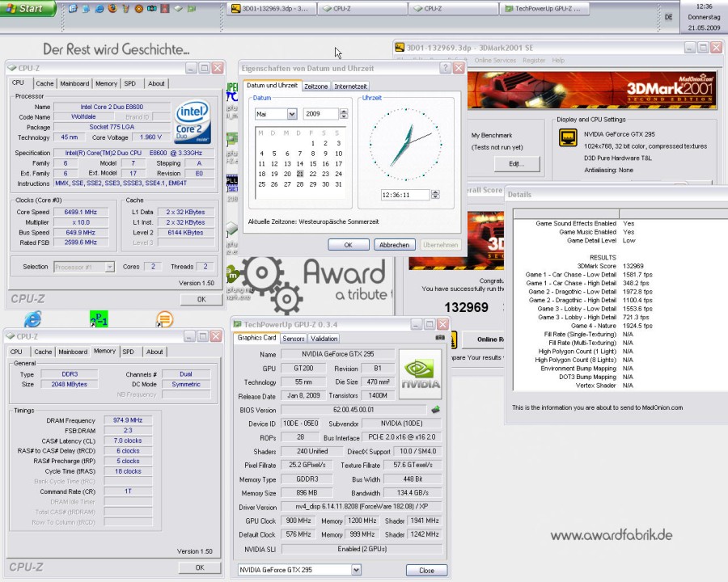
Task: Open the month dropdown showing Mai
Action: click(291, 114)
